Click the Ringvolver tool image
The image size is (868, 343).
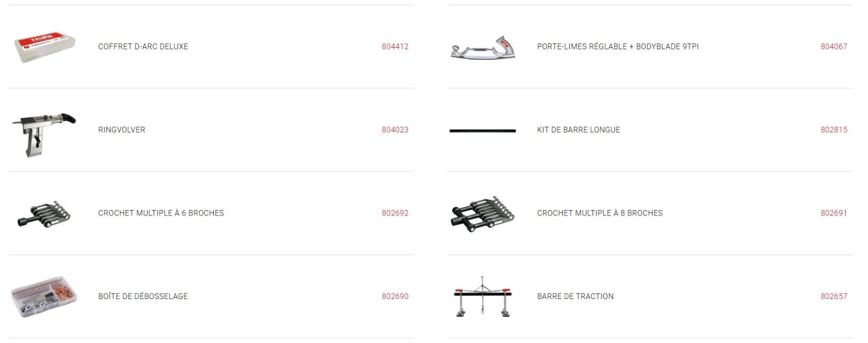point(44,134)
